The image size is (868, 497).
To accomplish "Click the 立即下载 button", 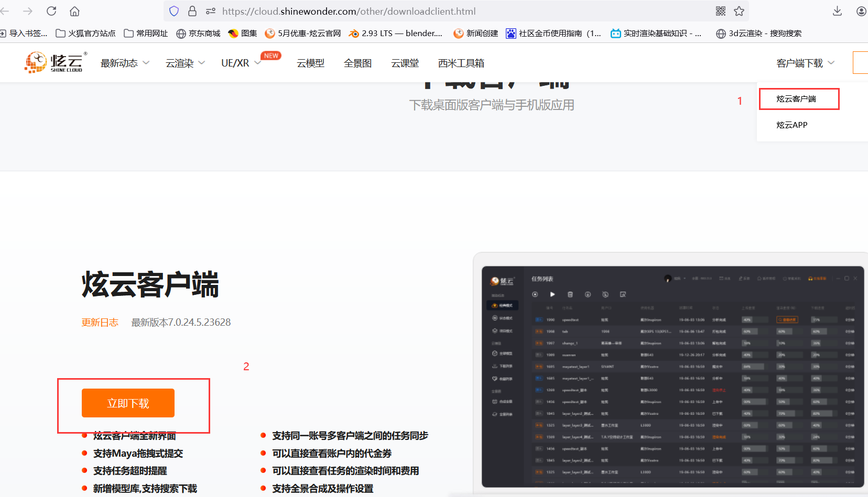I will click(x=128, y=403).
